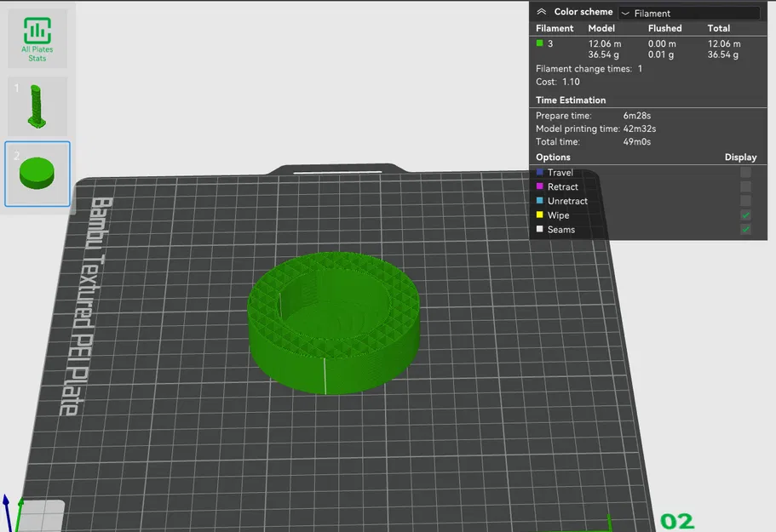
Task: Click Model printing time value 42m32s
Action: click(640, 129)
